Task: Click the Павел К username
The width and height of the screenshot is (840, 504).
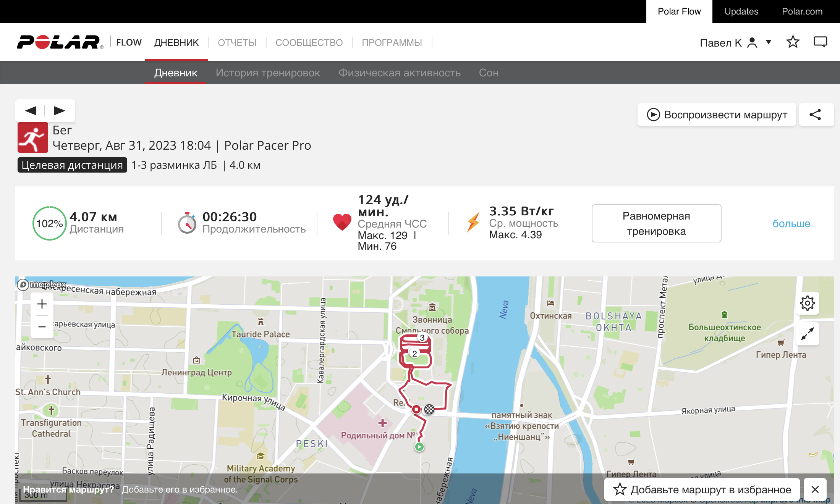Action: [721, 42]
